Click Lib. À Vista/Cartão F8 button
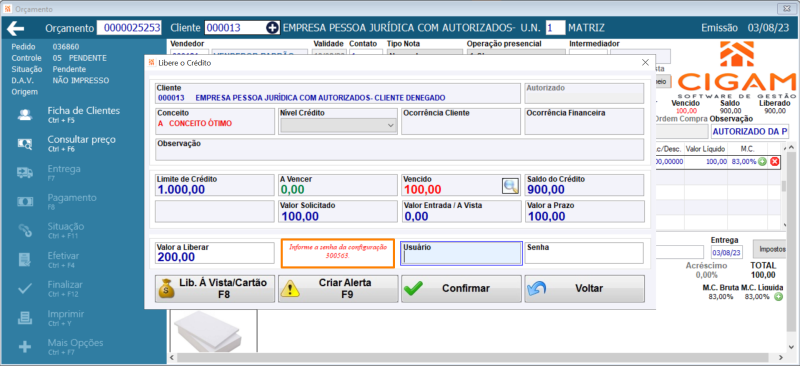Image resolution: width=800 pixels, height=366 pixels. pos(215,288)
